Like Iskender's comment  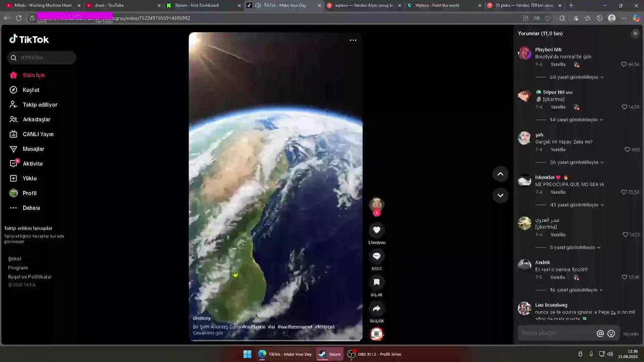point(624,192)
